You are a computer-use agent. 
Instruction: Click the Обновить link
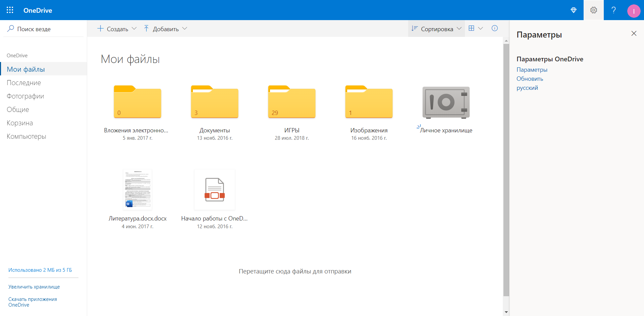[530, 79]
